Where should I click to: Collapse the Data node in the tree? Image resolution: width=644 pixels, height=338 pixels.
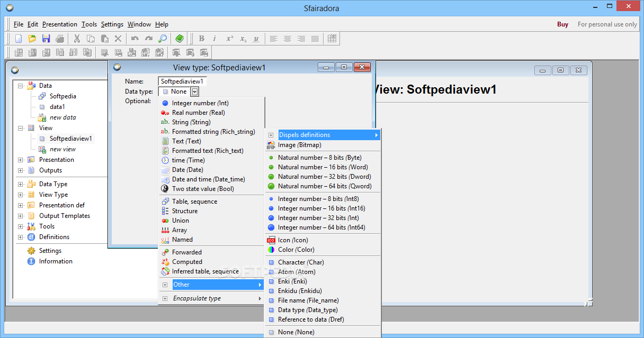click(21, 86)
